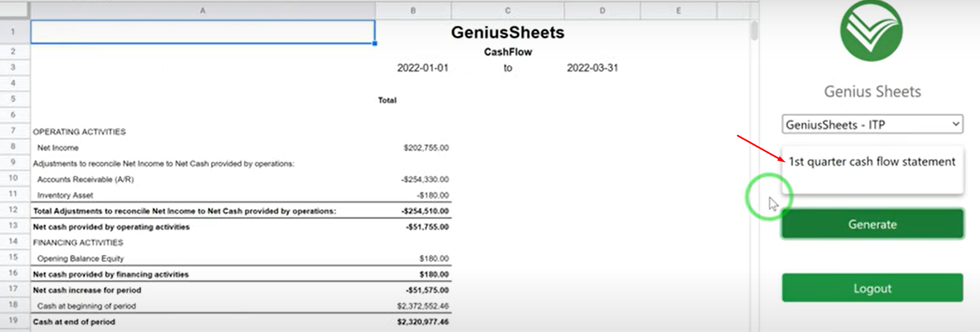Select row 12 header
This screenshot has height=332, width=980.
point(13,210)
